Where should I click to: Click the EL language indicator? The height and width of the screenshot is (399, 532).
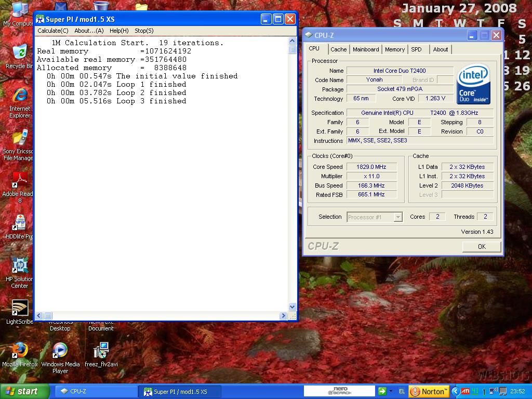pos(402,391)
